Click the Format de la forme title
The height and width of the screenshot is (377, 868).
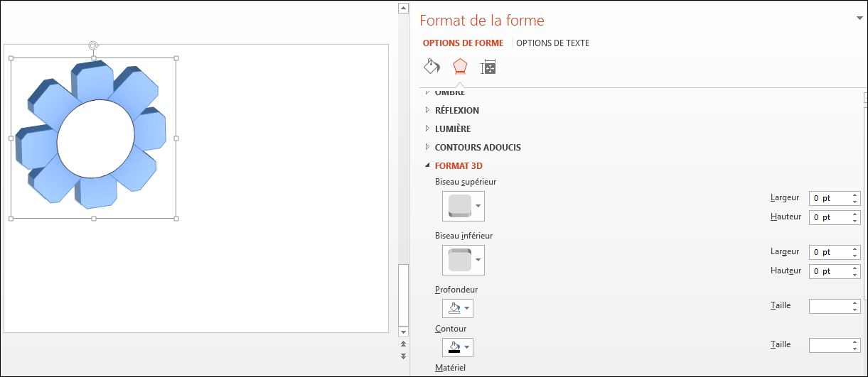coord(482,21)
